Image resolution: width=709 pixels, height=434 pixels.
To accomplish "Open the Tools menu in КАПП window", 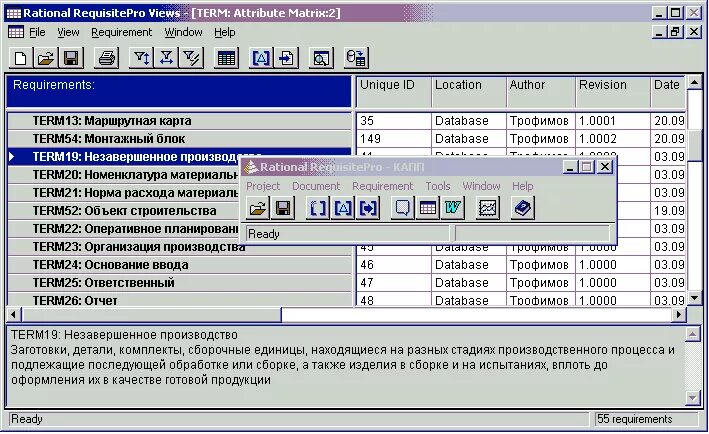I will coord(438,186).
